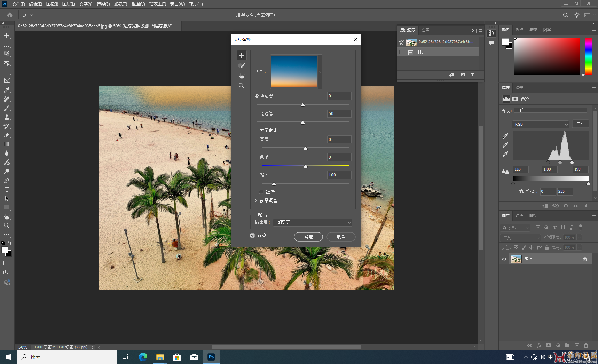Select the Eraser tool
The height and width of the screenshot is (364, 598).
coord(7,135)
